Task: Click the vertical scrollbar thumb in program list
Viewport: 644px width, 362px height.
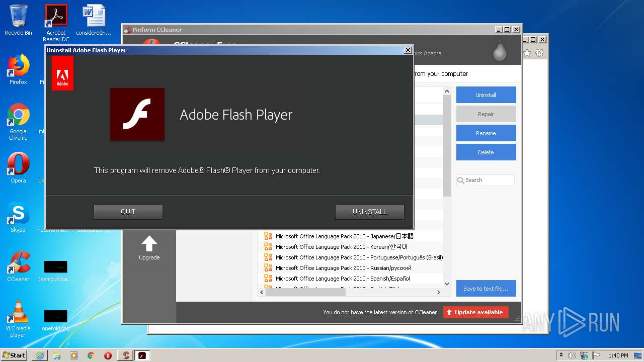Action: [447, 146]
